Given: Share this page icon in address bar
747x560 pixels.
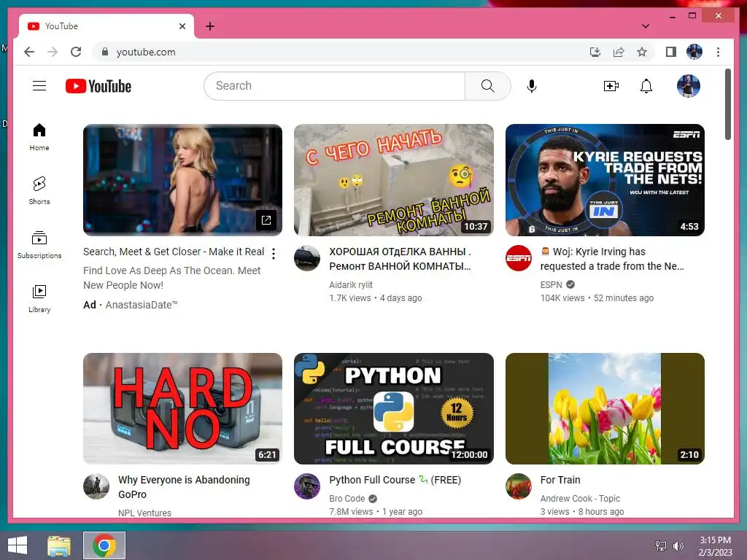Looking at the screenshot, I should [x=619, y=52].
